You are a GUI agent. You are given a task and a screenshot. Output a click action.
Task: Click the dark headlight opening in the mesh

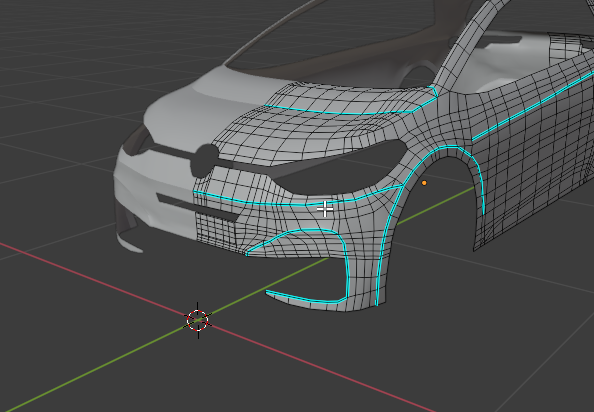pos(340,167)
